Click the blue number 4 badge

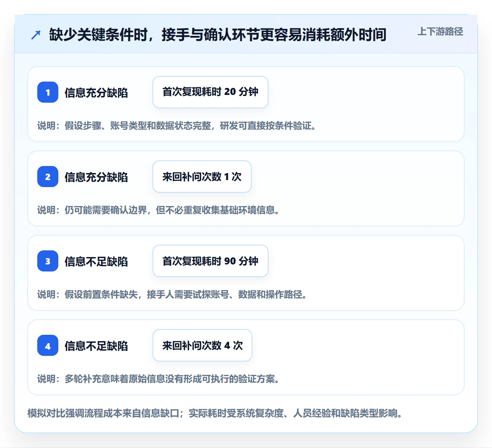(48, 345)
